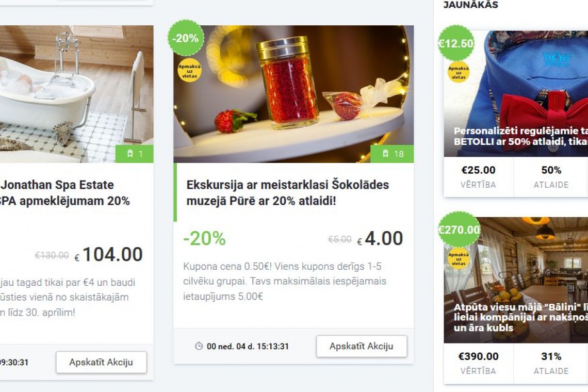Click the coupon count badge showing 1

pyautogui.click(x=134, y=154)
